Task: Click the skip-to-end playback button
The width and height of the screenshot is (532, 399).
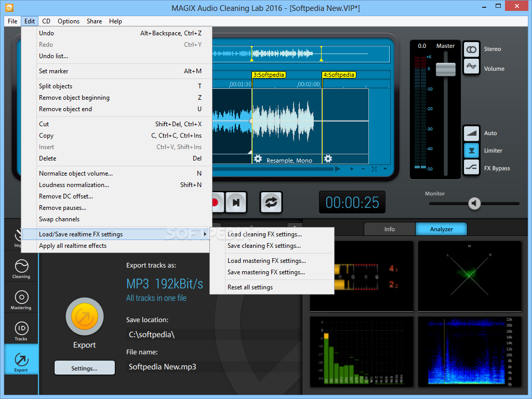Action: tap(236, 203)
